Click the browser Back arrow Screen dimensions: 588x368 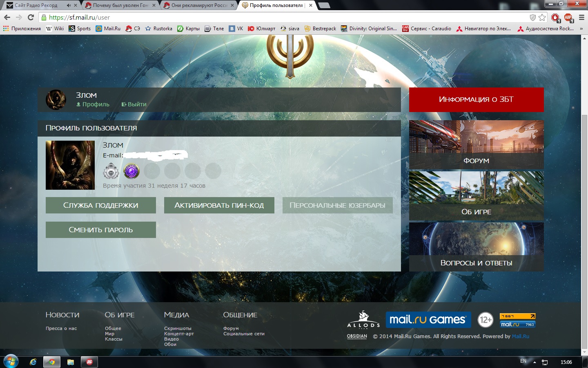coord(7,17)
